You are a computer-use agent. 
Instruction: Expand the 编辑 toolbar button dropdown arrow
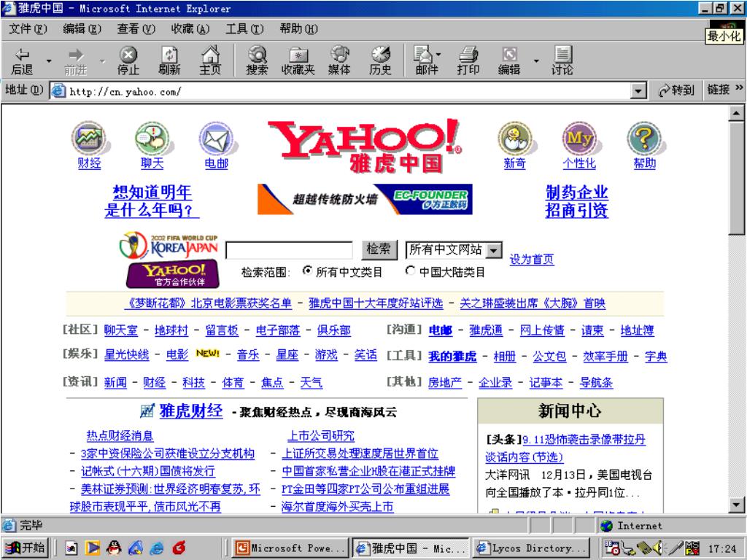536,61
